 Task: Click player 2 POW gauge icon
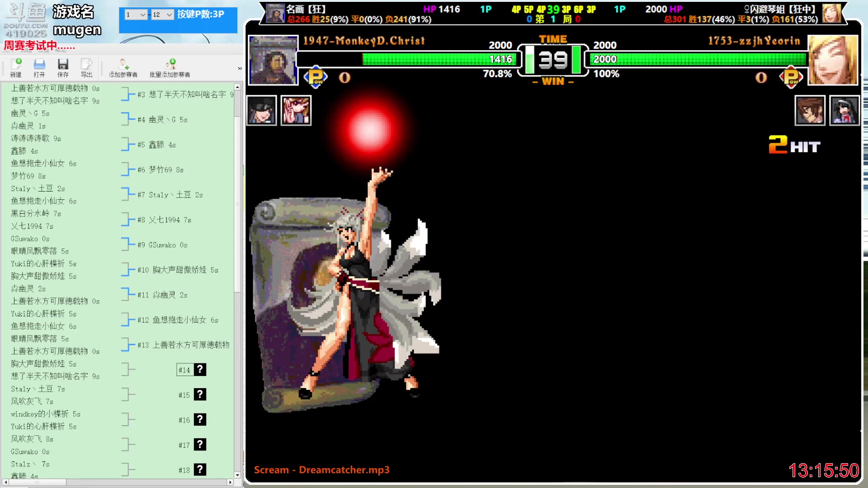click(x=791, y=77)
